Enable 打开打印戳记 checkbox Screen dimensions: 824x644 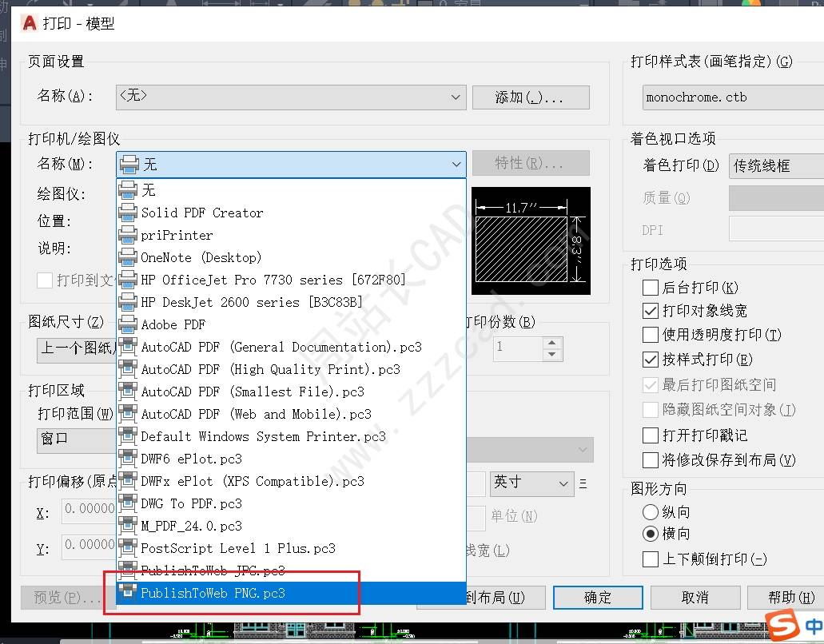pyautogui.click(x=650, y=435)
